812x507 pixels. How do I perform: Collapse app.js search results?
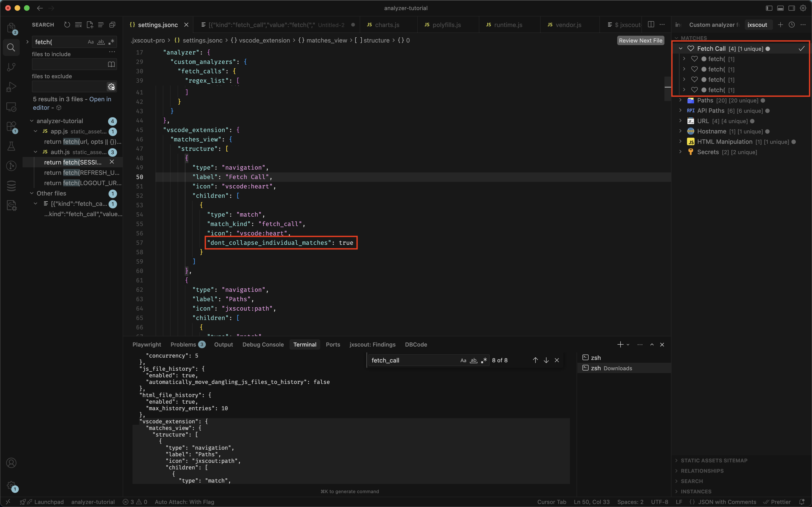(35, 131)
